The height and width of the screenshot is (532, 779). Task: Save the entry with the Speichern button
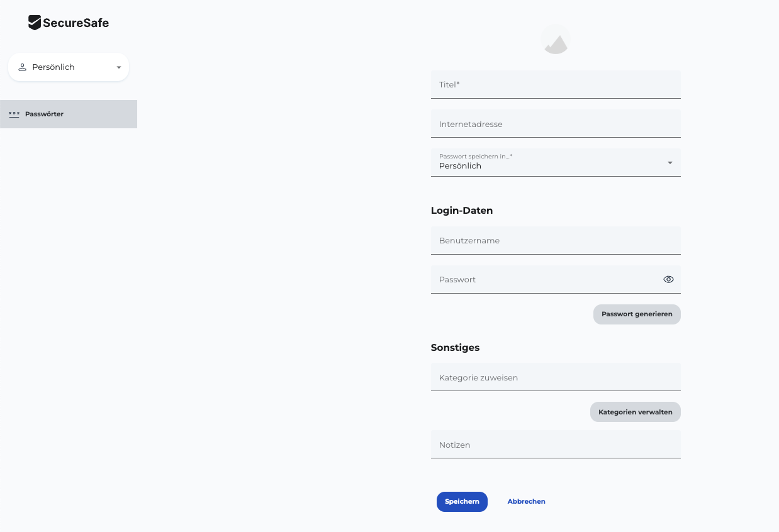coord(462,501)
